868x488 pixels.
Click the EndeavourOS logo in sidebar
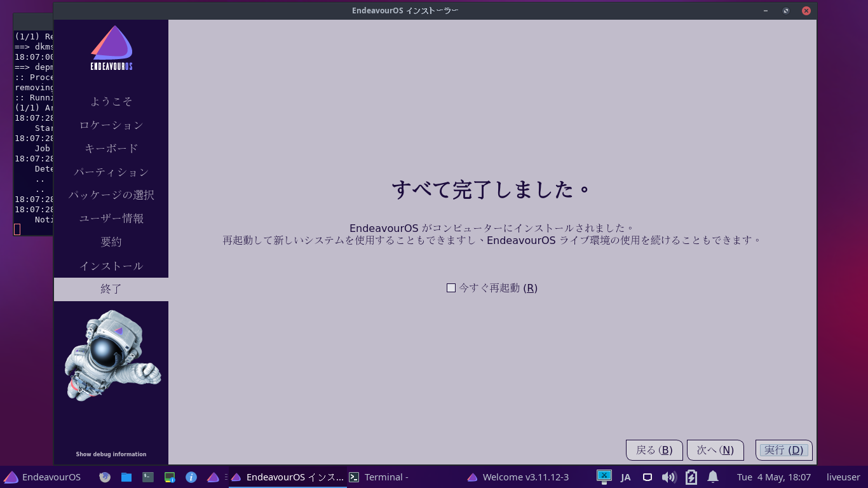111,48
